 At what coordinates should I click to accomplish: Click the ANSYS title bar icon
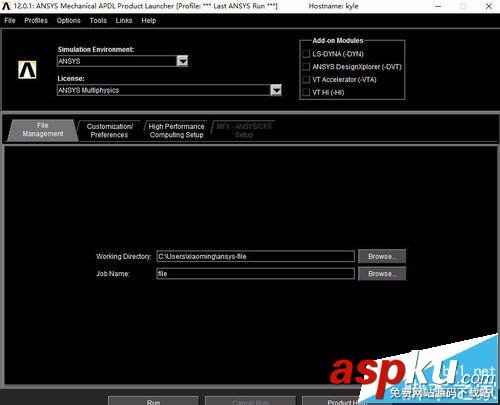tap(6, 6)
